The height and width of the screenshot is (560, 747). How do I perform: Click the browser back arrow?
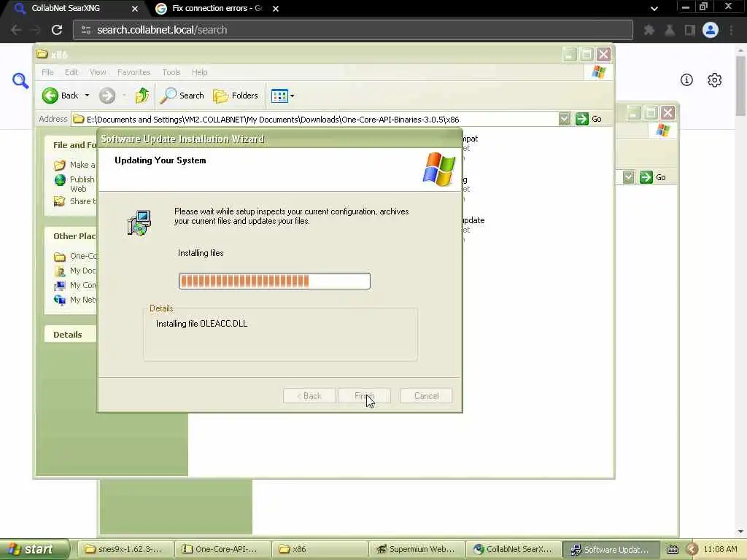16,30
